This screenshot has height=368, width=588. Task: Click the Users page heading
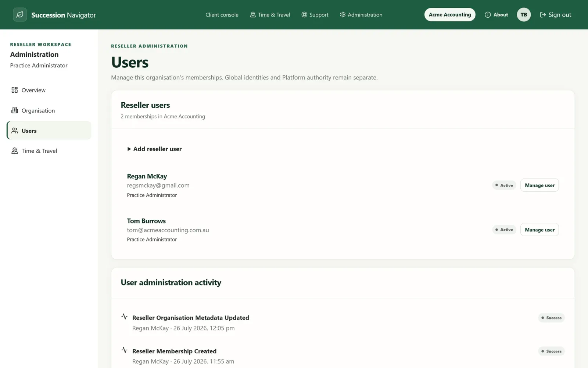click(130, 62)
